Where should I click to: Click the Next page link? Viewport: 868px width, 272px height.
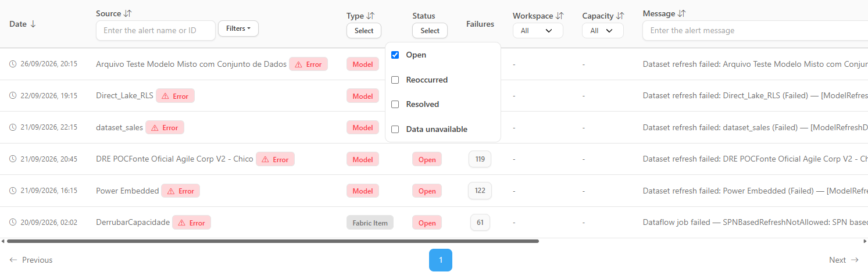tap(844, 260)
